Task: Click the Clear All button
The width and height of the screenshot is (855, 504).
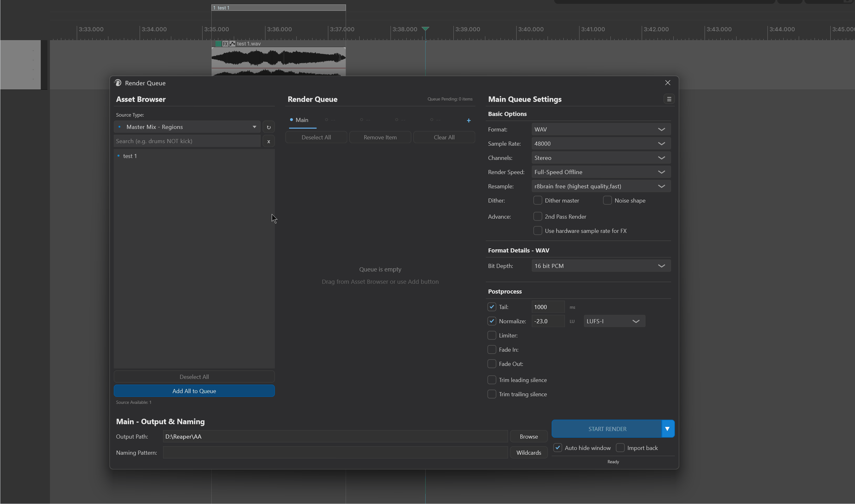Action: coord(444,137)
